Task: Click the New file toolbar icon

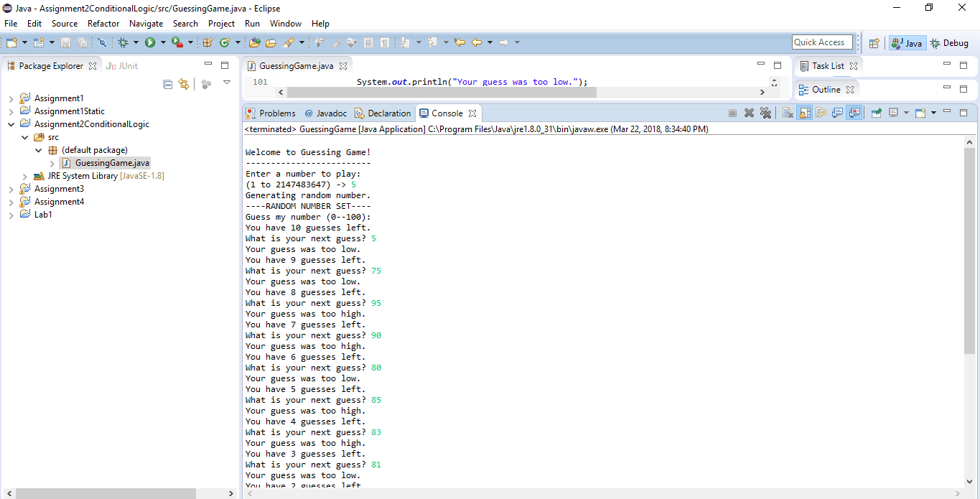Action: point(11,43)
